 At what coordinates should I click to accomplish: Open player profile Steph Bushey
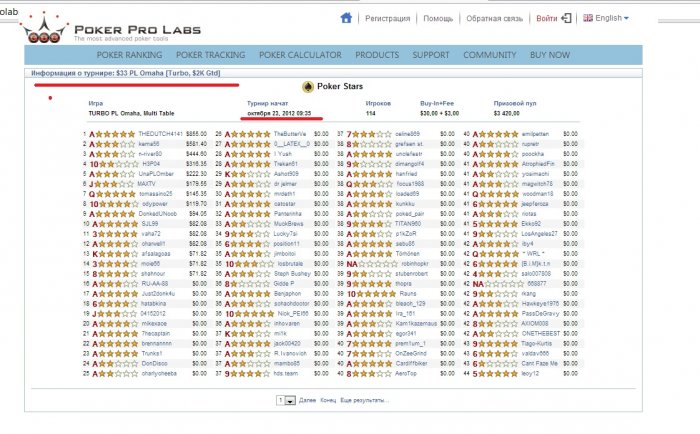click(x=292, y=274)
